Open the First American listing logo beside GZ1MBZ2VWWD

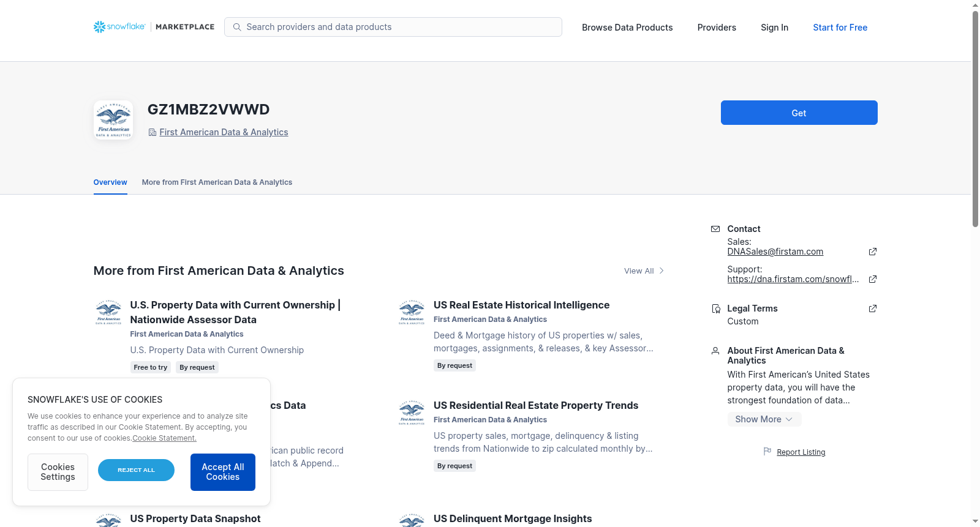coord(113,120)
